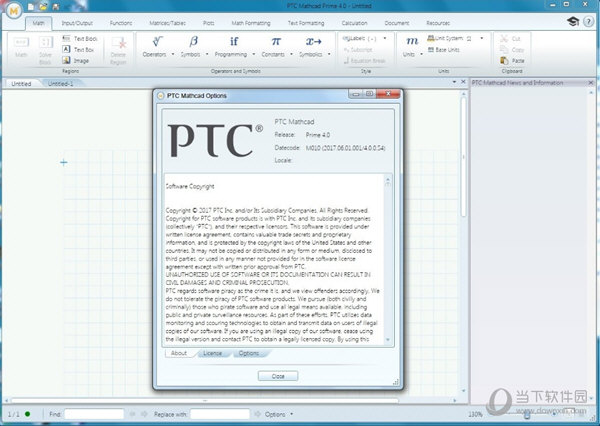Switch to the Plots ribbon tab

209,23
